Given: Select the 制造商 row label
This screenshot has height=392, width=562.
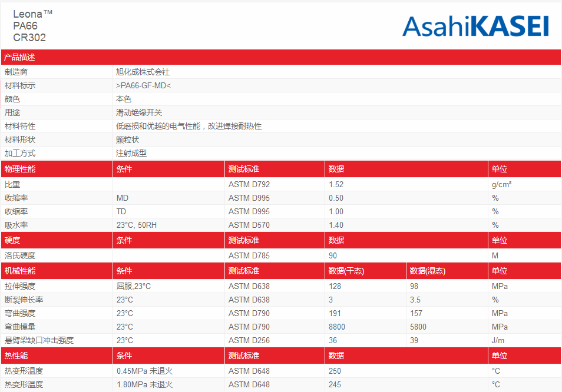Looking at the screenshot, I should click(x=16, y=72).
